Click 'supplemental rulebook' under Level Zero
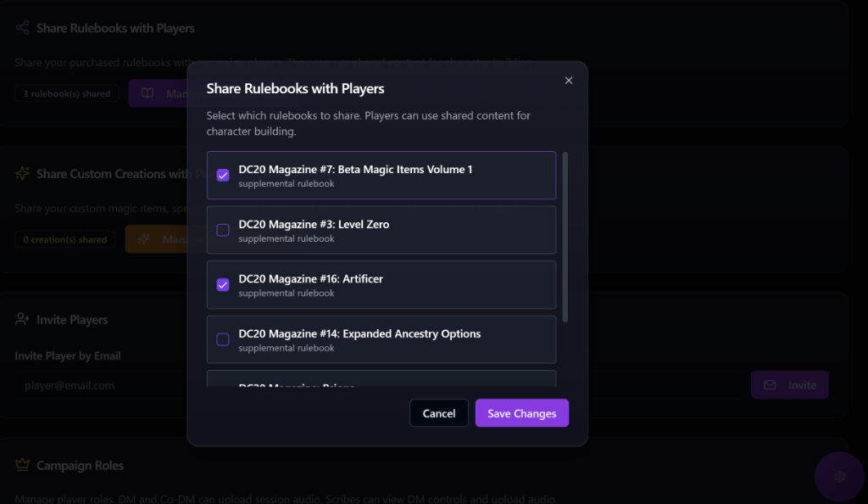This screenshot has height=504, width=868. click(x=287, y=238)
